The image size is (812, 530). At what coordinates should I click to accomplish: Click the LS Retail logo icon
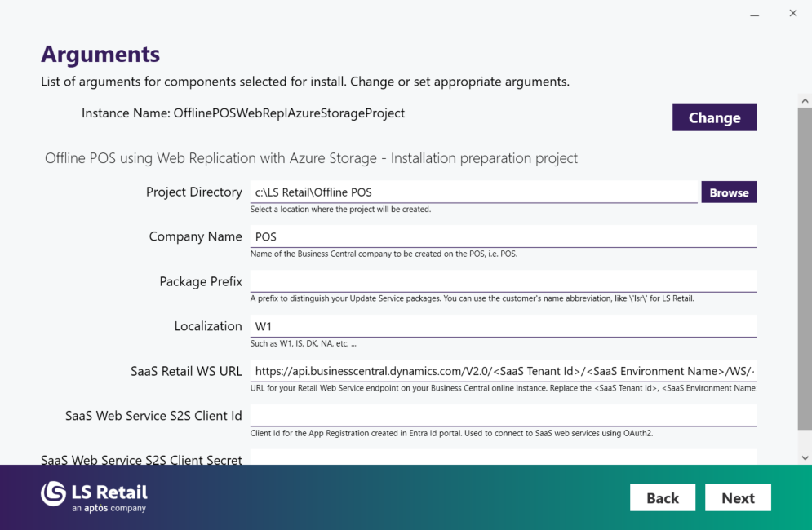tap(54, 493)
